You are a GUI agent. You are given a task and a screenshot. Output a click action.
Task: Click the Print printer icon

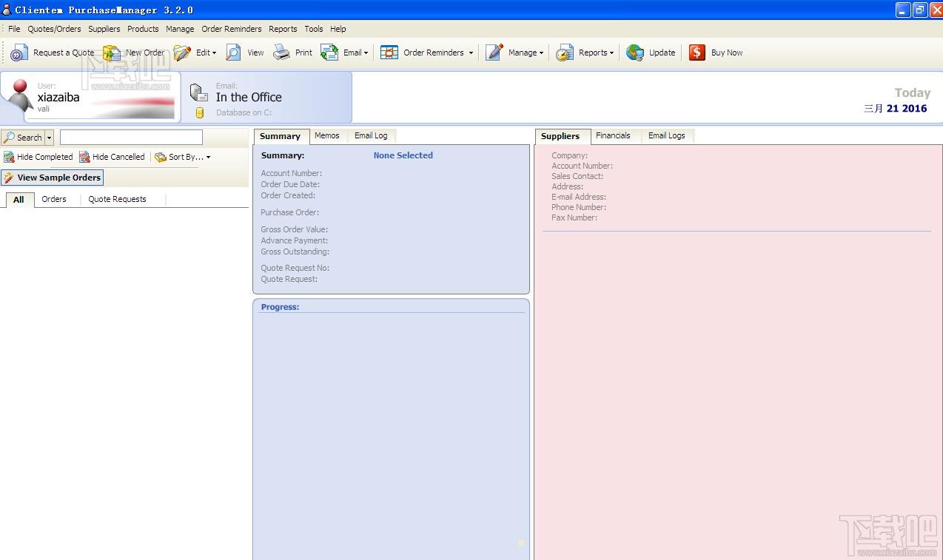point(282,53)
